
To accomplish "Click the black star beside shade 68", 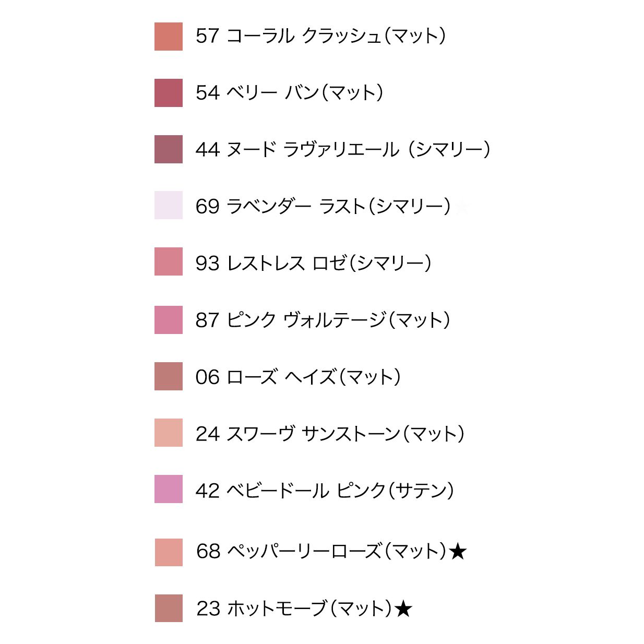I will pyautogui.click(x=458, y=552).
